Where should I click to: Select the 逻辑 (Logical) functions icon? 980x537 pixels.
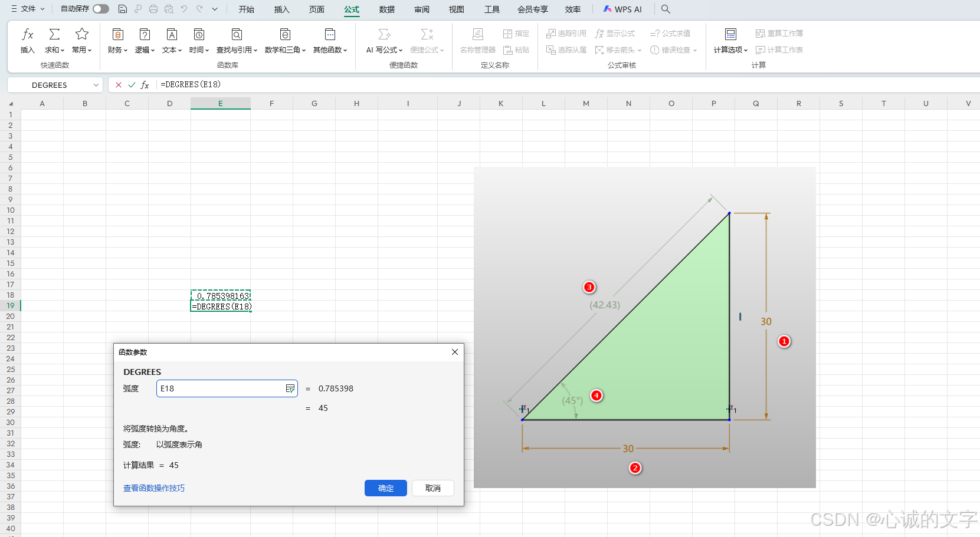click(x=145, y=41)
